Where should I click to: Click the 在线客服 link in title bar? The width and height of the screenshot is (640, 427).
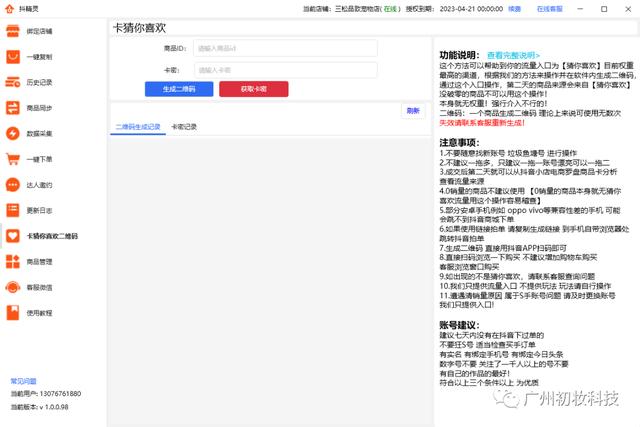pyautogui.click(x=549, y=8)
